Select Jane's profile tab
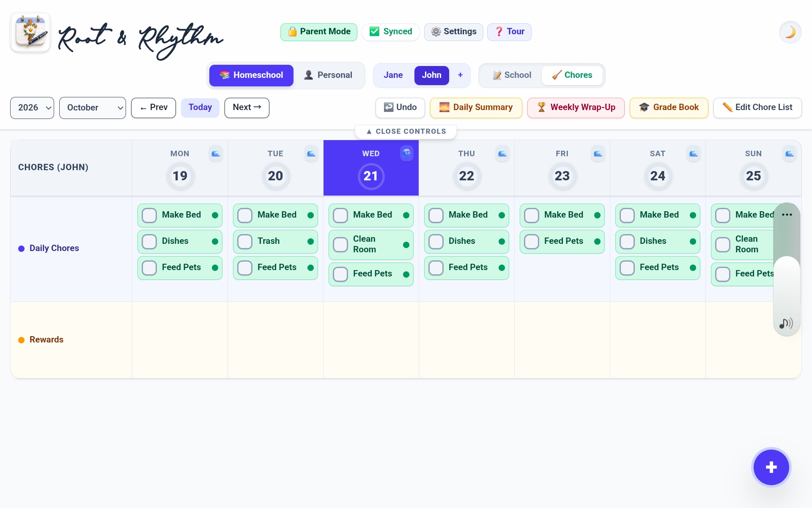Viewport: 812px width, 508px height. [393, 75]
